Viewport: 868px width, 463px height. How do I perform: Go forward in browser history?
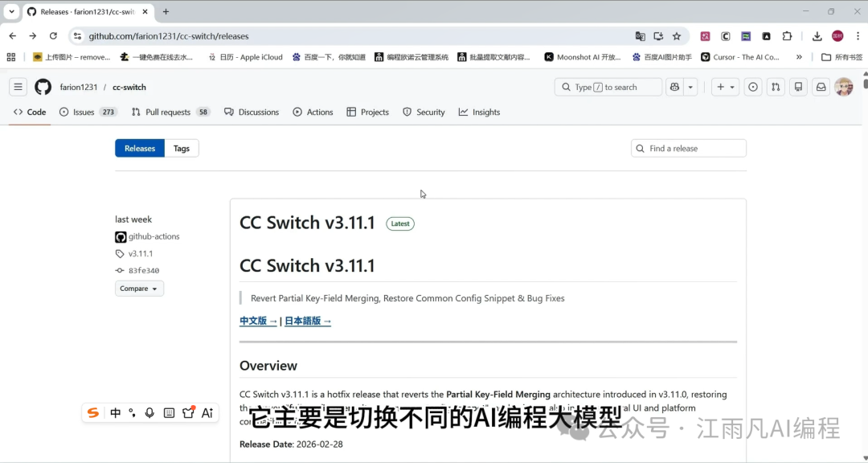33,36
